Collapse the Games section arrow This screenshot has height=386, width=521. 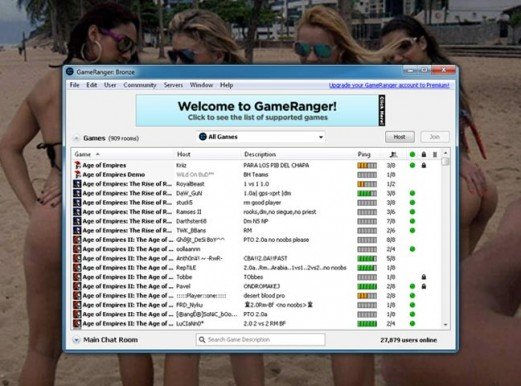point(76,138)
